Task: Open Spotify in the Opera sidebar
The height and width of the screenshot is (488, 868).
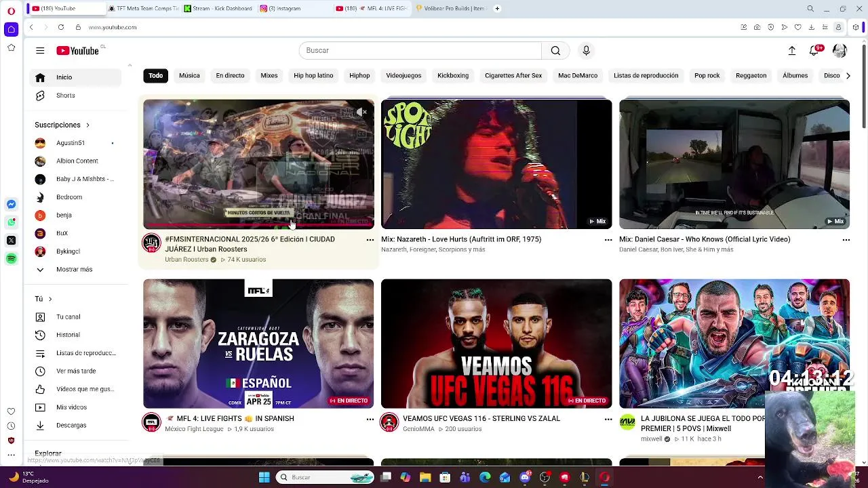Action: (11, 259)
